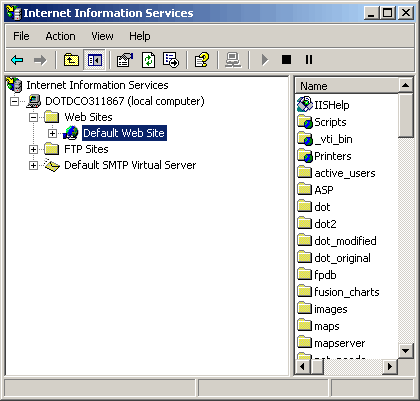Select _vti_bin in the list

tap(333, 139)
